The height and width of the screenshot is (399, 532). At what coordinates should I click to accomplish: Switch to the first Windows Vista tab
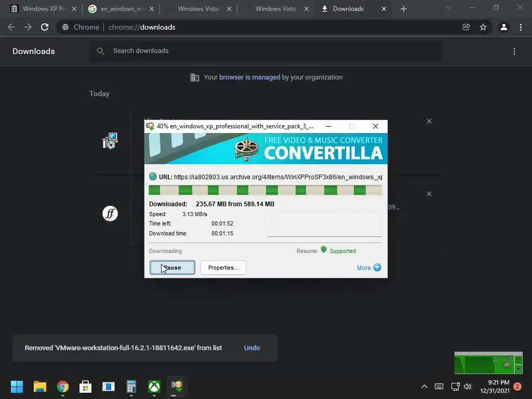198,9
